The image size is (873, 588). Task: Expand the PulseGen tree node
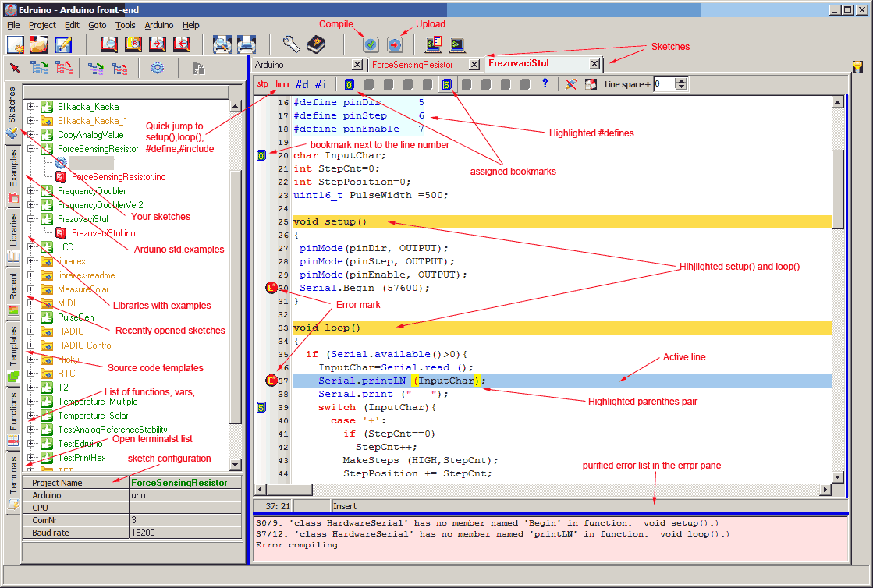(31, 317)
